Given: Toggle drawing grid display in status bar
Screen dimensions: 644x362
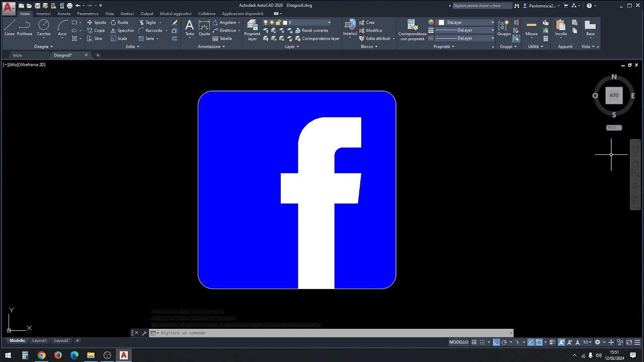Looking at the screenshot, I should [474, 342].
